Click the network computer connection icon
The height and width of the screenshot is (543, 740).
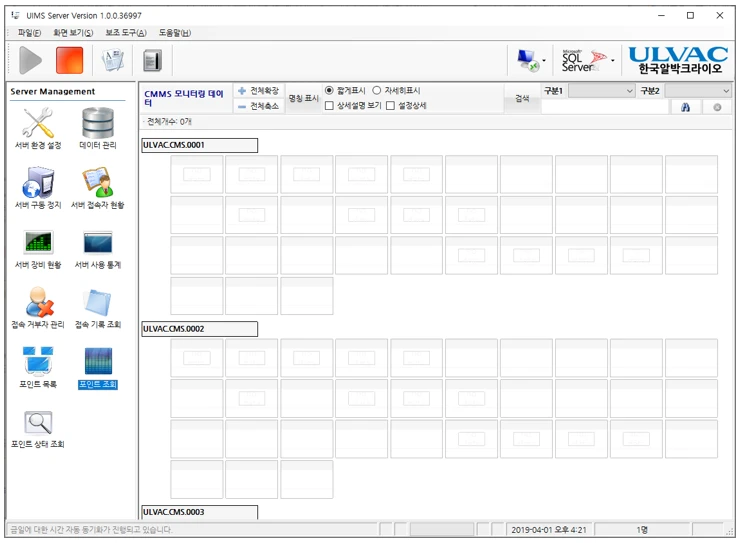pos(527,60)
